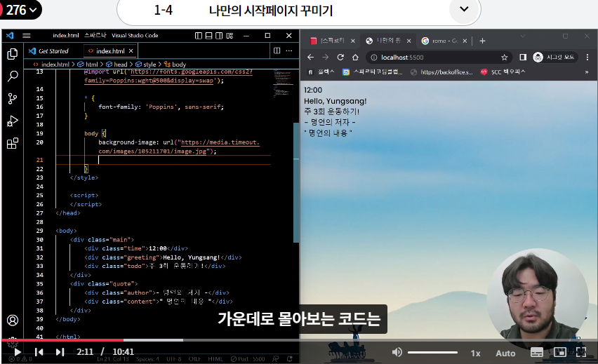
Task: Open editor More Actions ellipsis menu
Action: pos(289,50)
